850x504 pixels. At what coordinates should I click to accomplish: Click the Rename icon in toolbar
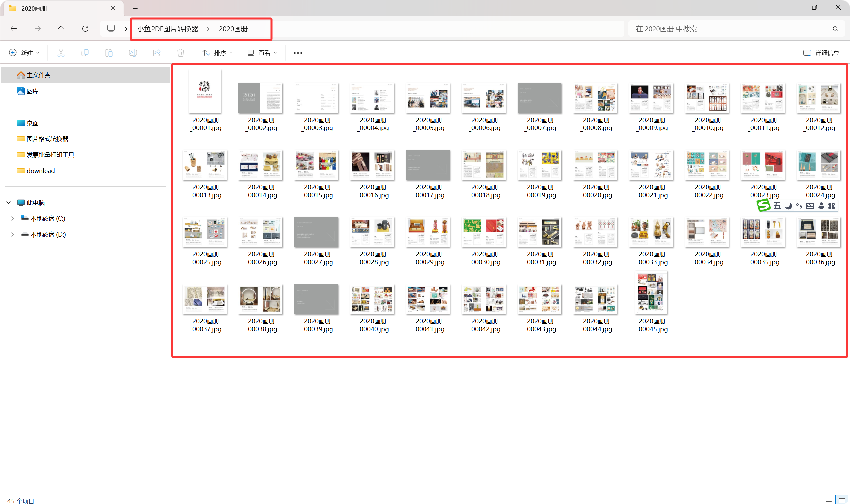point(133,53)
